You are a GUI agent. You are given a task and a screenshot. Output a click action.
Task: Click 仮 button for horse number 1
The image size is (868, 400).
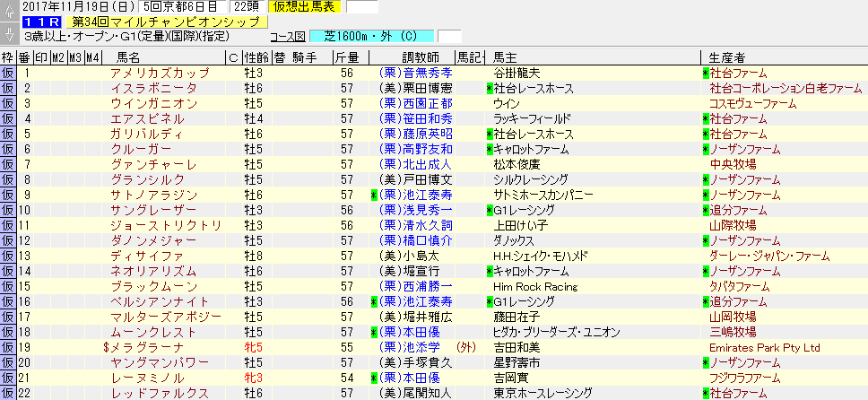point(8,74)
